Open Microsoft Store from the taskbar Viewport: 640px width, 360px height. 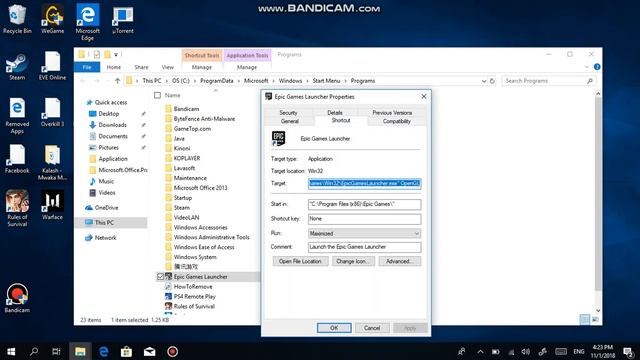click(126, 351)
